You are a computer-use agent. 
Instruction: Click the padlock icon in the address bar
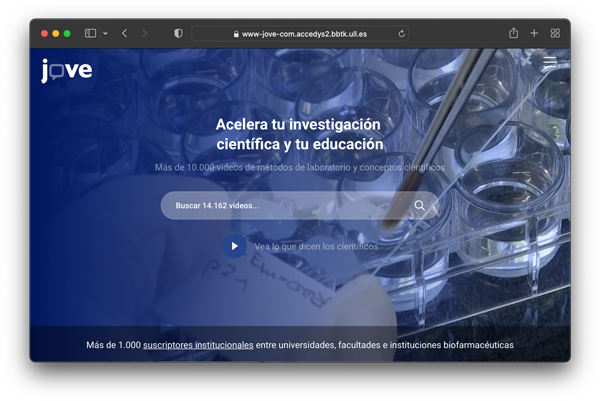(236, 33)
